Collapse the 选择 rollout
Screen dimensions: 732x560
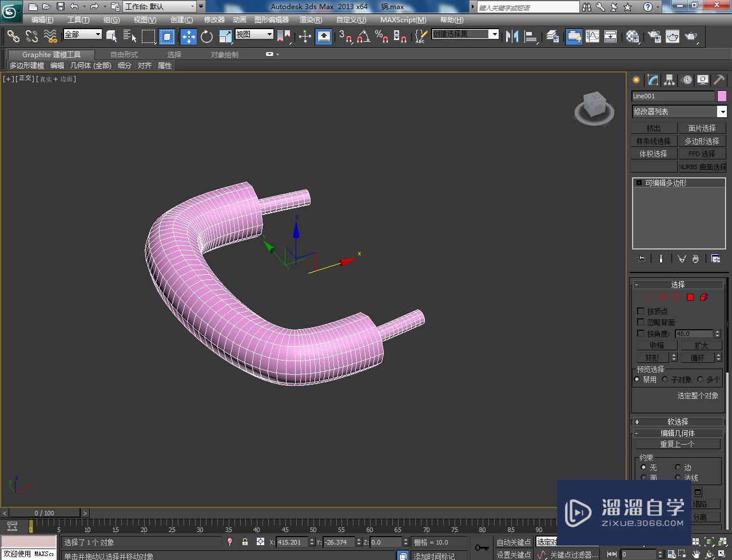tap(678, 284)
